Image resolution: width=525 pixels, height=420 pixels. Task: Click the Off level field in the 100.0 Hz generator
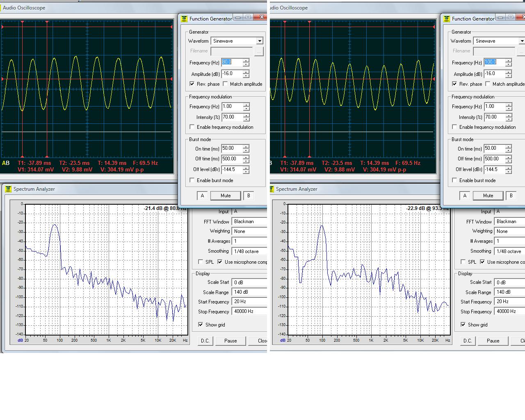[x=494, y=169]
